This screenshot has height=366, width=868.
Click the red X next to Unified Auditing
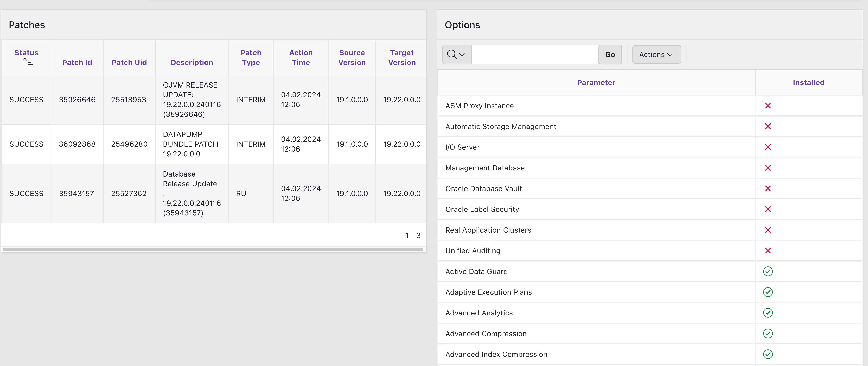[768, 251]
